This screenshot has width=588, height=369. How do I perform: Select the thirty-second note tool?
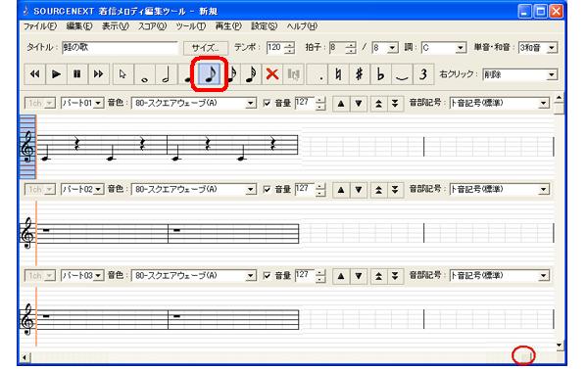tap(251, 74)
